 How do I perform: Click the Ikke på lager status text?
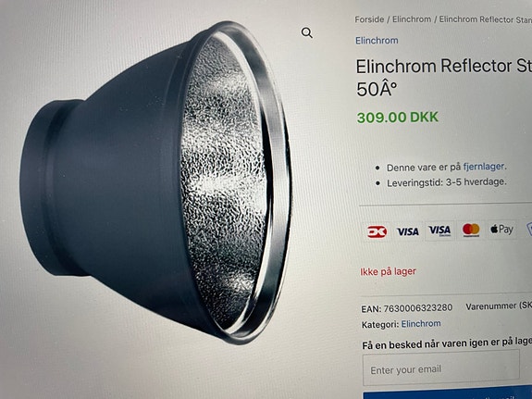pyautogui.click(x=388, y=271)
